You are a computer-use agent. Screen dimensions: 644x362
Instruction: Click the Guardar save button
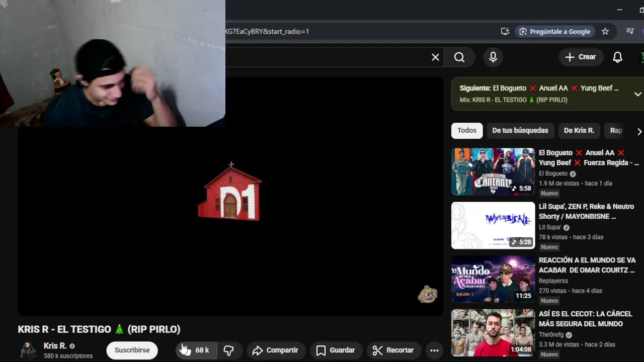point(336,350)
